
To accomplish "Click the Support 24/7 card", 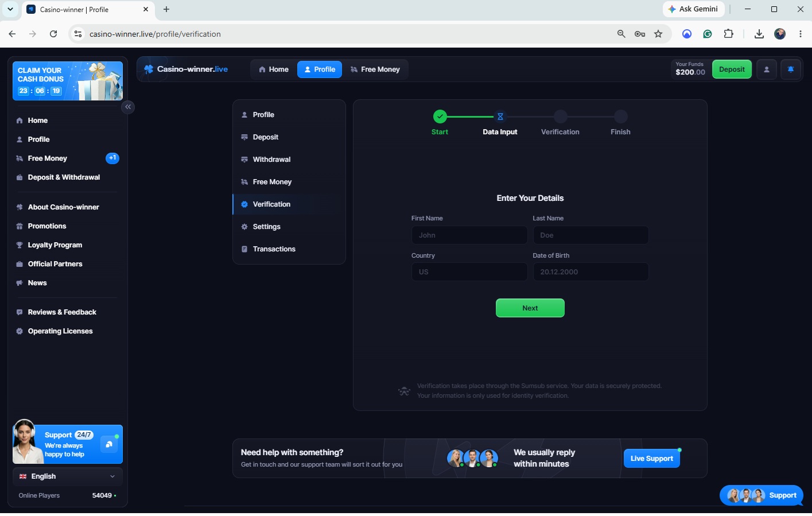I will click(x=68, y=444).
